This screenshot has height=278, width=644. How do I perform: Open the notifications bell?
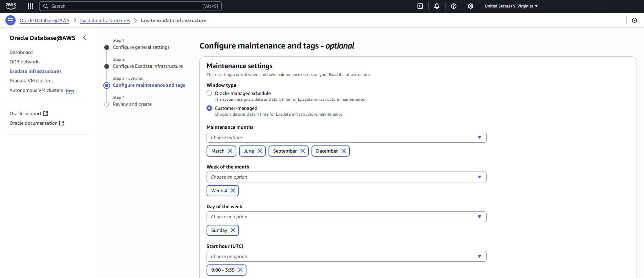[437, 6]
